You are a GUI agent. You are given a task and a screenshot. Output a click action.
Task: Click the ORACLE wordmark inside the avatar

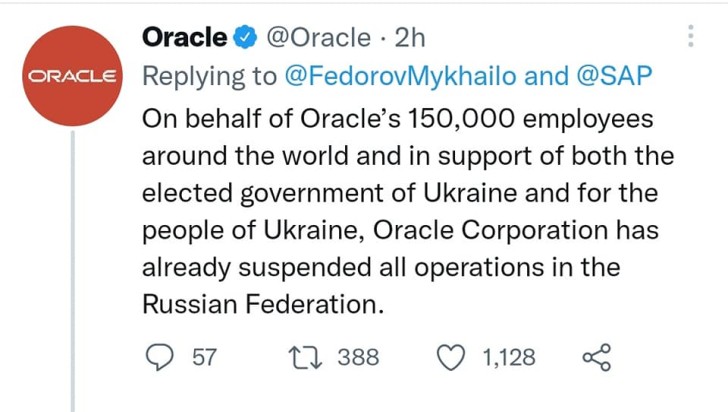pos(73,76)
